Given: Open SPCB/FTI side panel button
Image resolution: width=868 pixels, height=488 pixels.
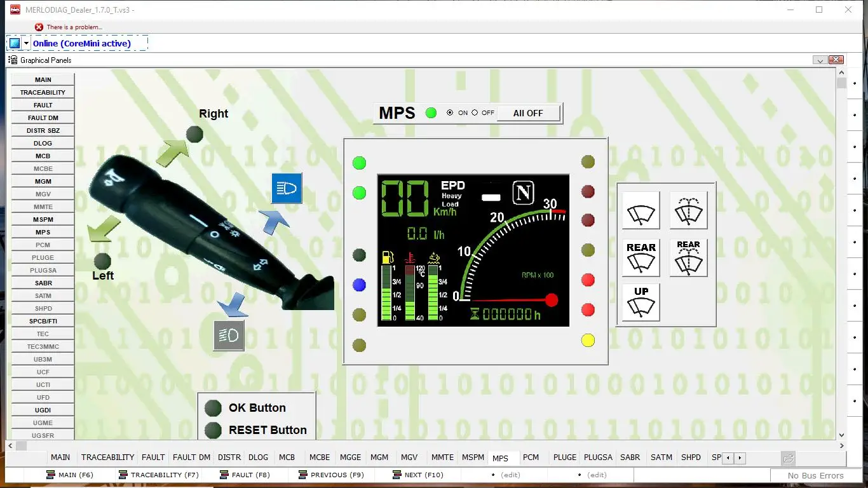Looking at the screenshot, I should tap(43, 321).
